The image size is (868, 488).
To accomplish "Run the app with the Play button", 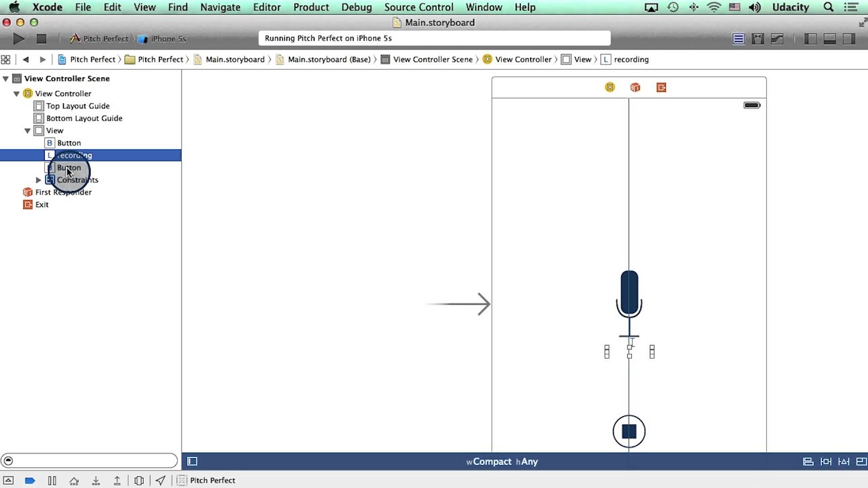I will (19, 39).
